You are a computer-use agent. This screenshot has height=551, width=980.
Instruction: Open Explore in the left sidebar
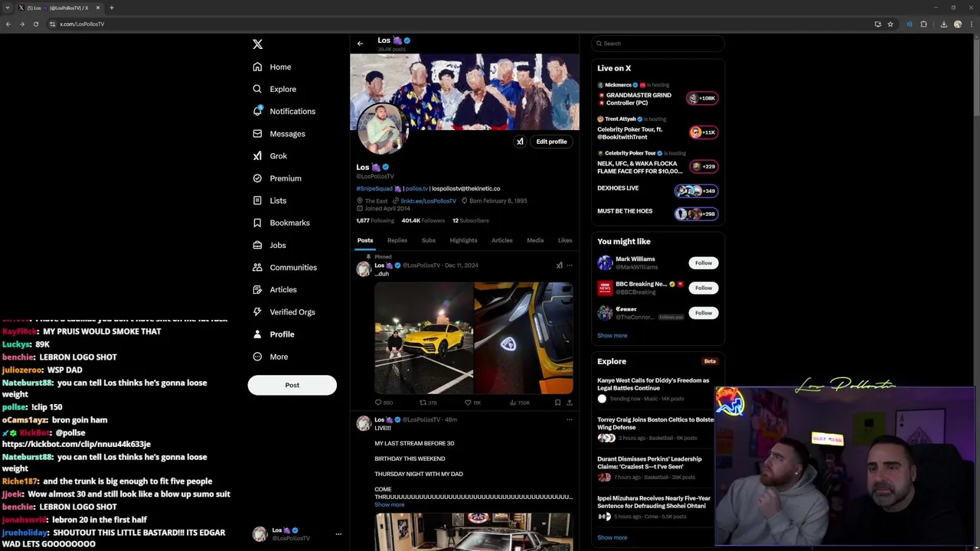click(274, 89)
